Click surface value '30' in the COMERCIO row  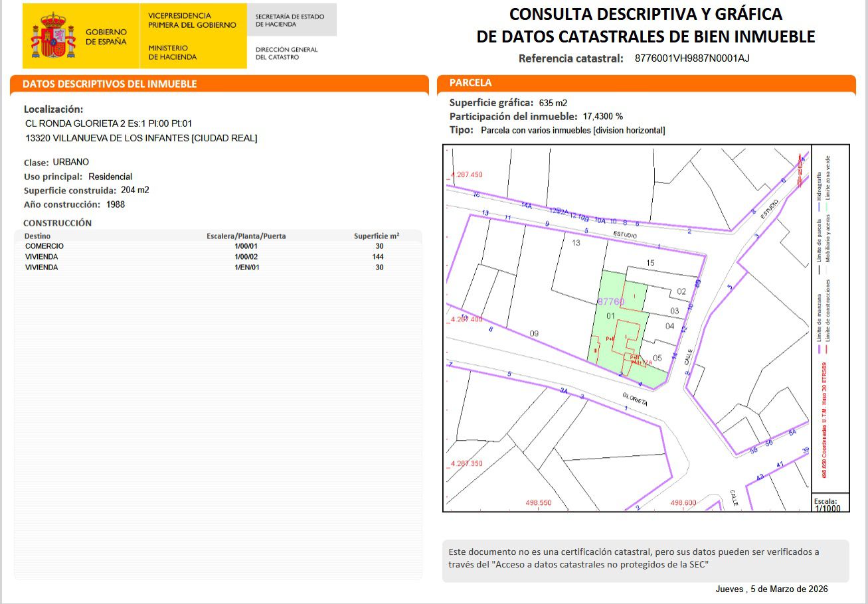tap(379, 246)
